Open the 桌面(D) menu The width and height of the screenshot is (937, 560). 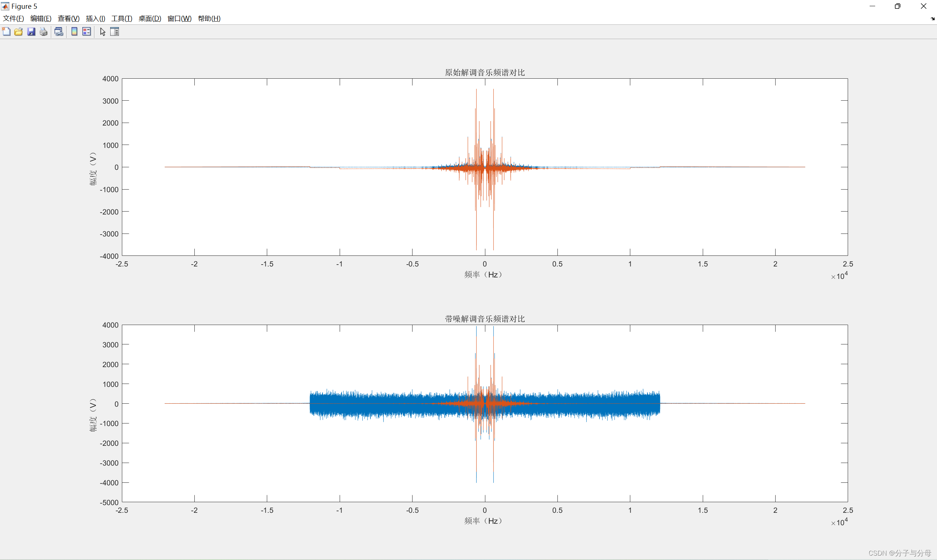[x=150, y=19]
